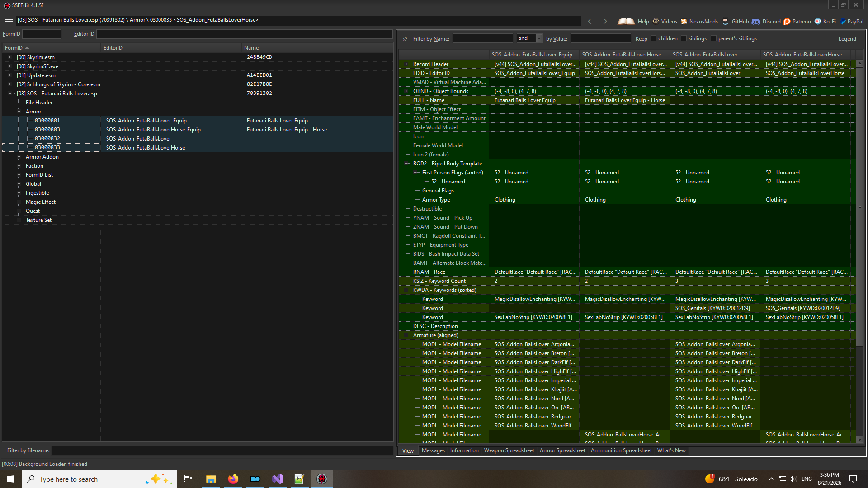Image resolution: width=868 pixels, height=488 pixels.
Task: Open the Ko-Fi link
Action: [826, 21]
